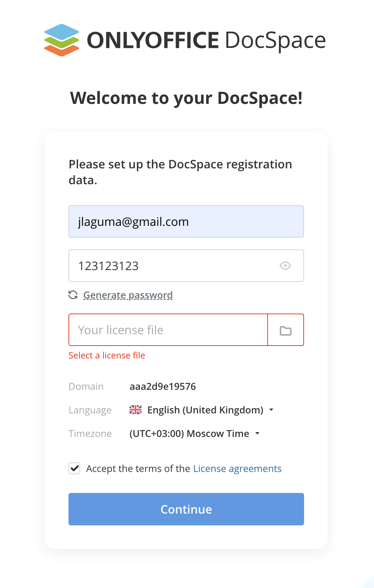Click the ONLYOFFICE stacked layers logo icon
Viewport: 374px width, 588px height.
coord(61,40)
